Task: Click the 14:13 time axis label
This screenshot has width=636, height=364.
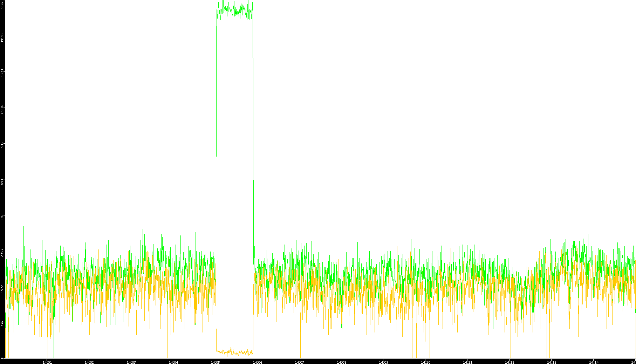Action: click(x=552, y=362)
